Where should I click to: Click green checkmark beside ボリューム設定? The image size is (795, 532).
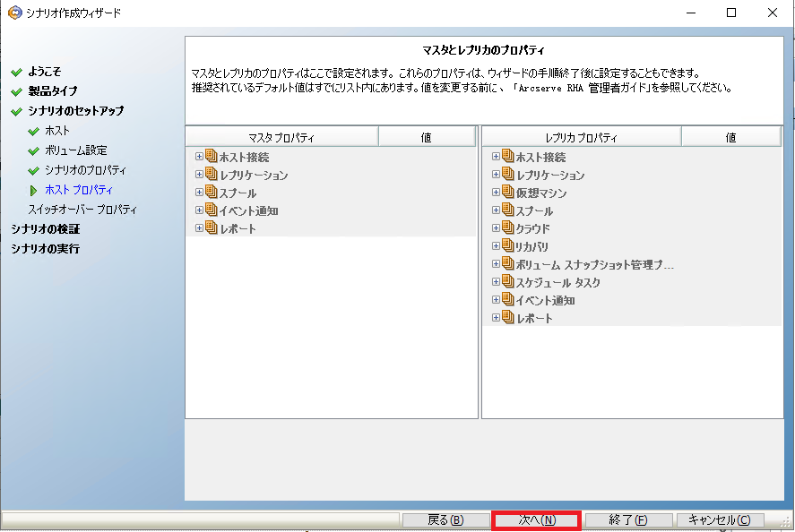[33, 151]
